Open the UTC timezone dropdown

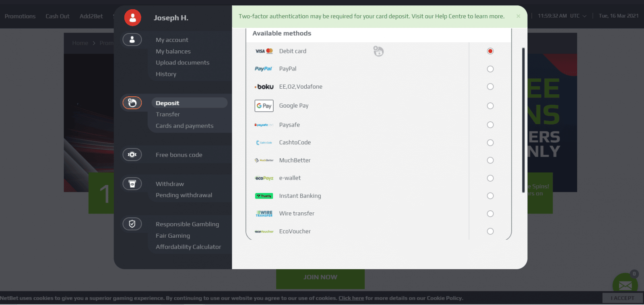click(x=578, y=16)
